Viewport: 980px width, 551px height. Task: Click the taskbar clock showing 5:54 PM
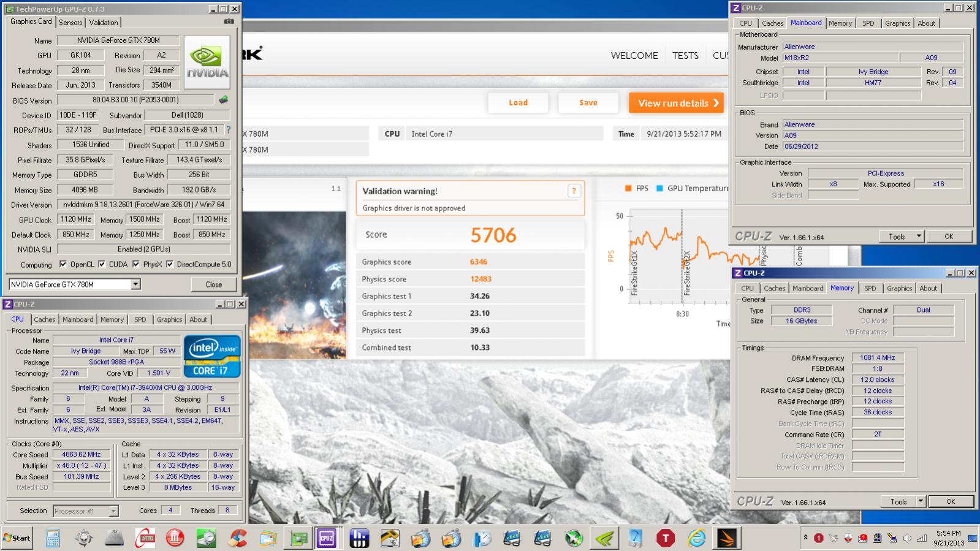pyautogui.click(x=948, y=538)
